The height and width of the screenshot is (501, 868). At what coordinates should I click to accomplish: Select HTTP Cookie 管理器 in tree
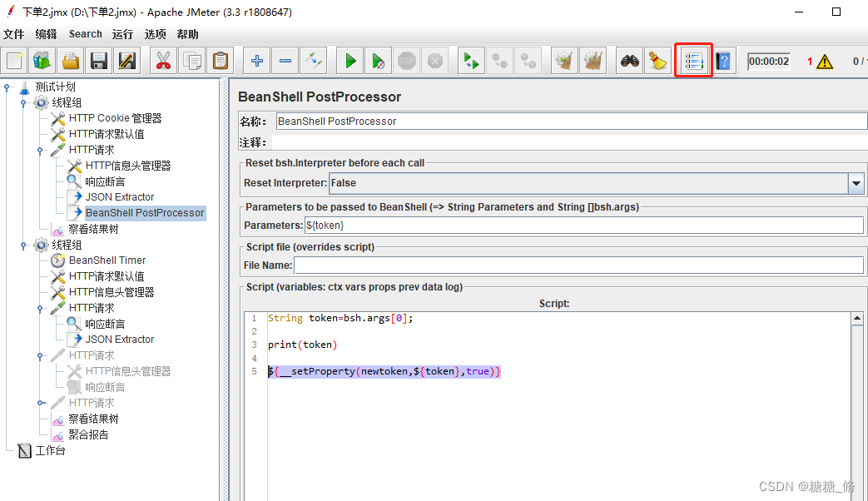[x=115, y=118]
